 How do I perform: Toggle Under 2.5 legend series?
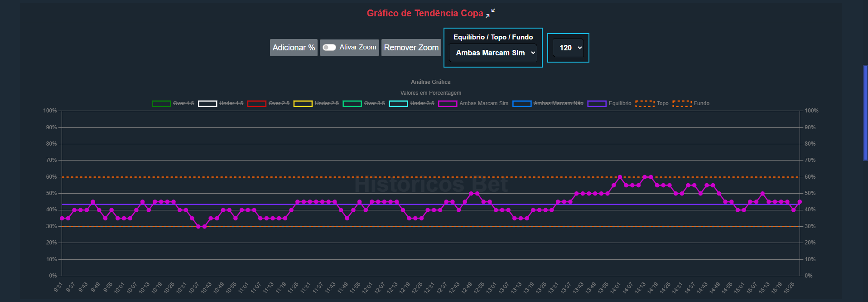pyautogui.click(x=316, y=103)
